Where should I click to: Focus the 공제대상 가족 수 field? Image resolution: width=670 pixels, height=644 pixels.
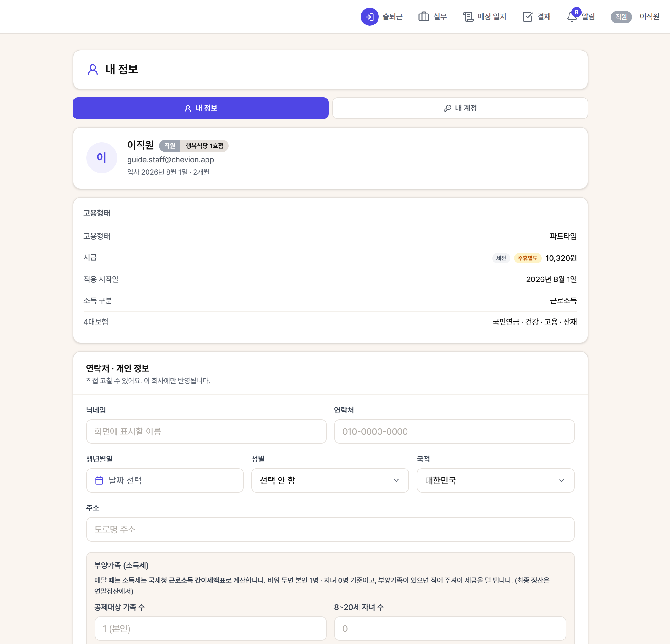[x=210, y=628]
